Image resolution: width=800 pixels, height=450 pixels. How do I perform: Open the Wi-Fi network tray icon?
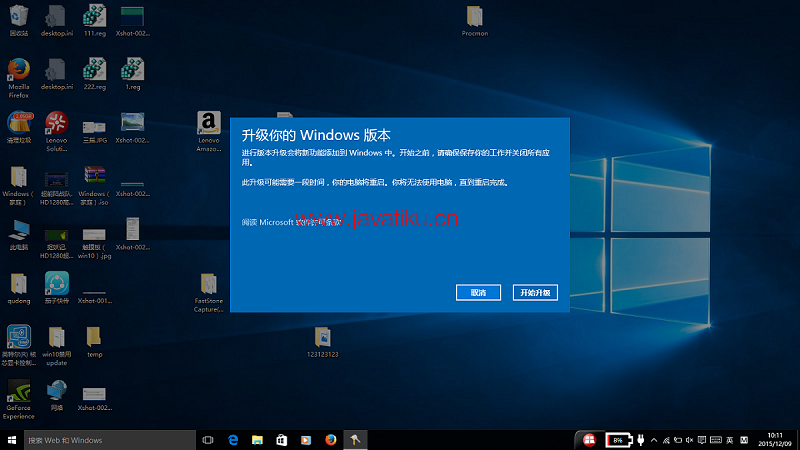point(666,440)
